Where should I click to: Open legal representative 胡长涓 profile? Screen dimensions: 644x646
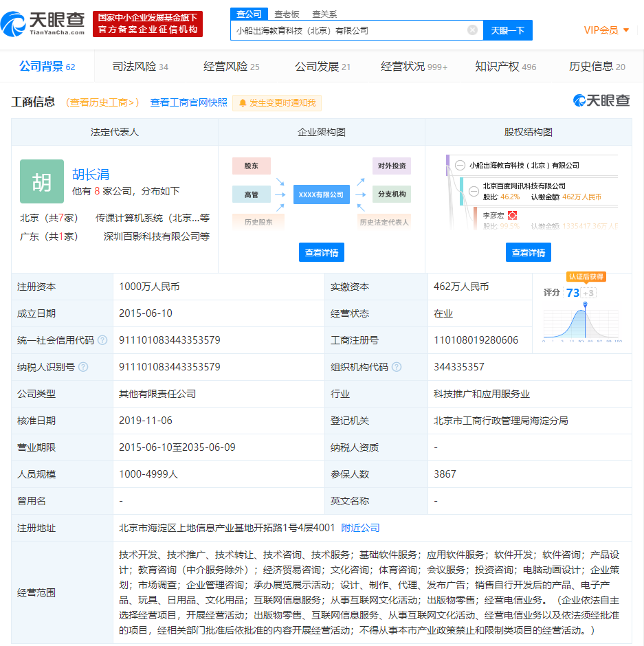coord(91,175)
